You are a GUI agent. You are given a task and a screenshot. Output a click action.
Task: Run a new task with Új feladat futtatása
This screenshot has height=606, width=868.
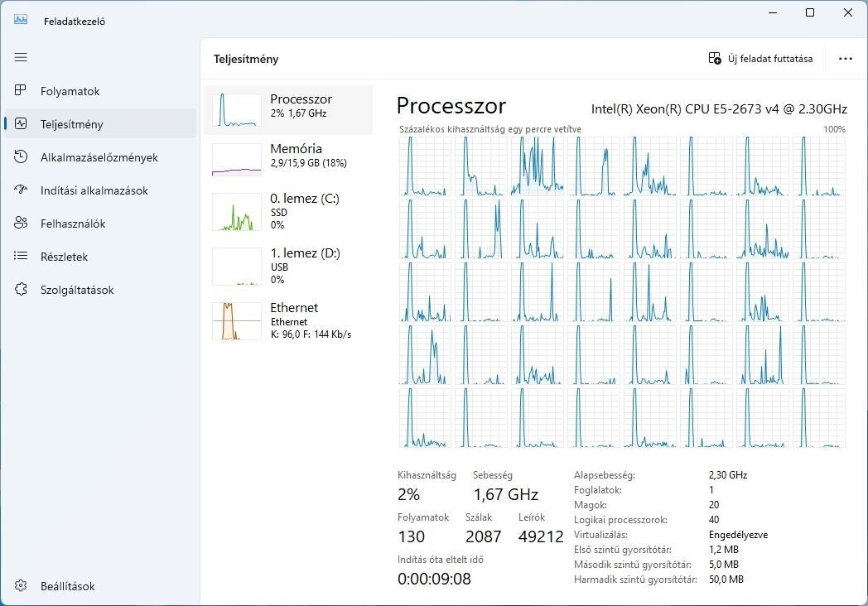[760, 59]
